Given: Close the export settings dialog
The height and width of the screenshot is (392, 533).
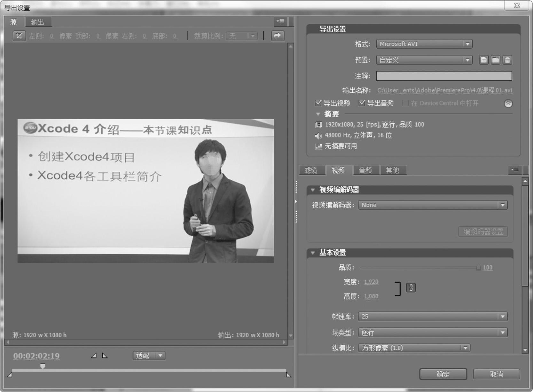Looking at the screenshot, I should pos(517,5).
